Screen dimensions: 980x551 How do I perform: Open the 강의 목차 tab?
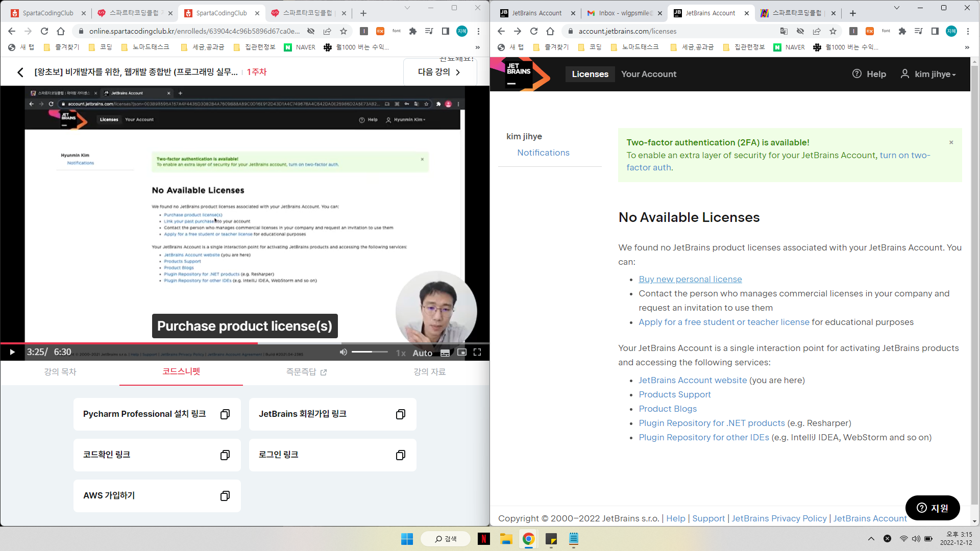click(x=60, y=372)
